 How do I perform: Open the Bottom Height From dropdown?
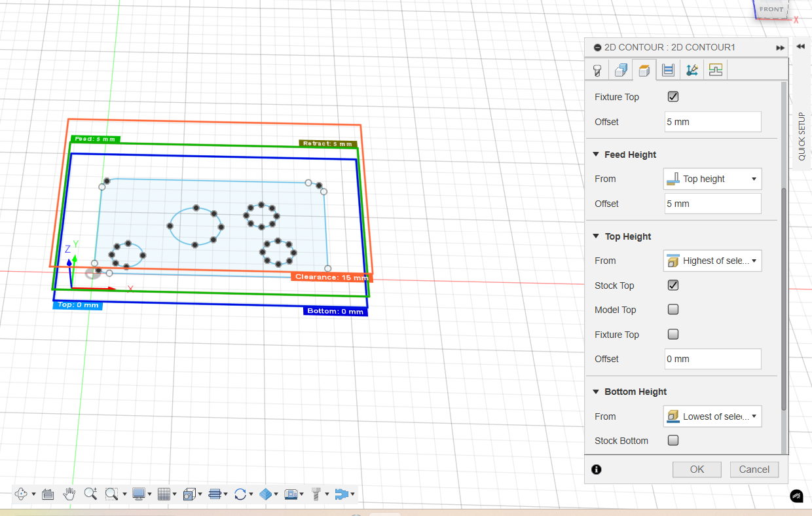coord(712,416)
